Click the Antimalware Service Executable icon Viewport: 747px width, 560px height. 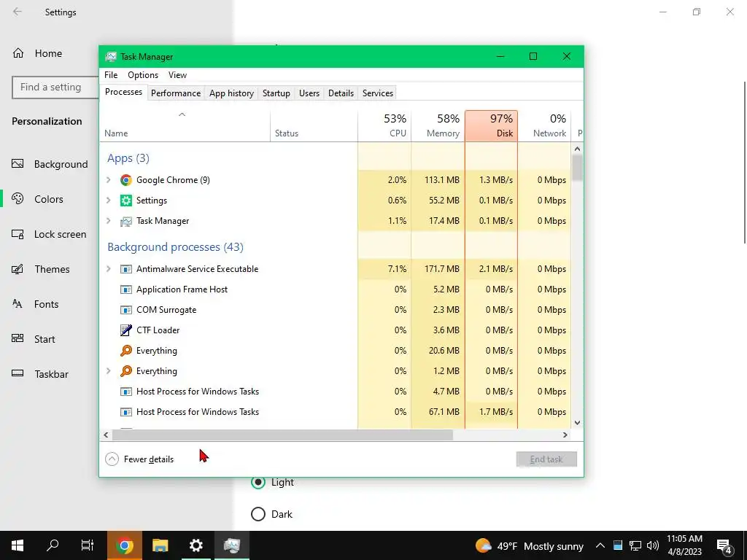click(x=125, y=269)
